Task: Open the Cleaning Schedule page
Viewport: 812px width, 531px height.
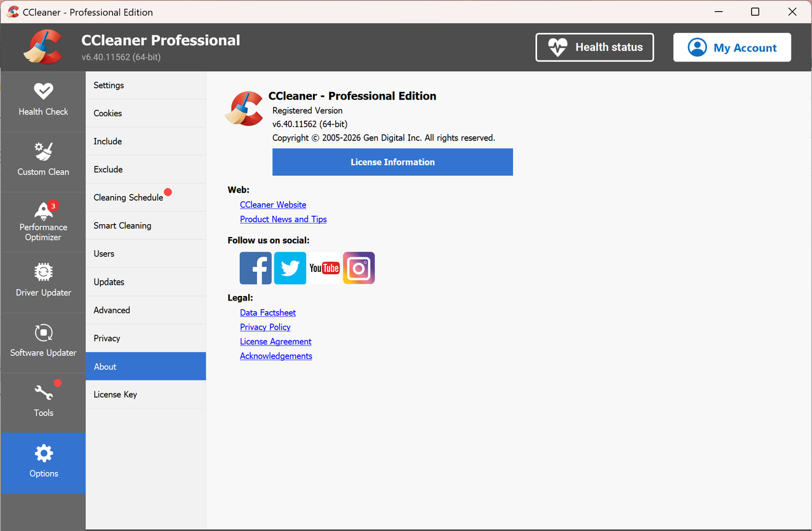Action: pyautogui.click(x=146, y=198)
